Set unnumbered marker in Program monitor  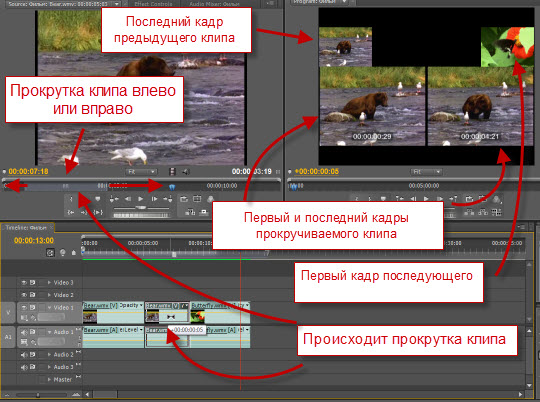point(383,199)
